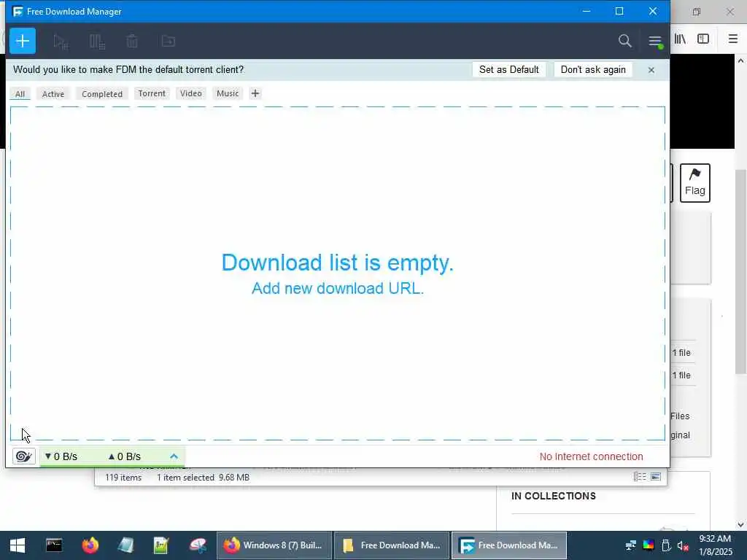Launch Firefox from pinned taskbar icon
747x560 pixels.
point(90,545)
